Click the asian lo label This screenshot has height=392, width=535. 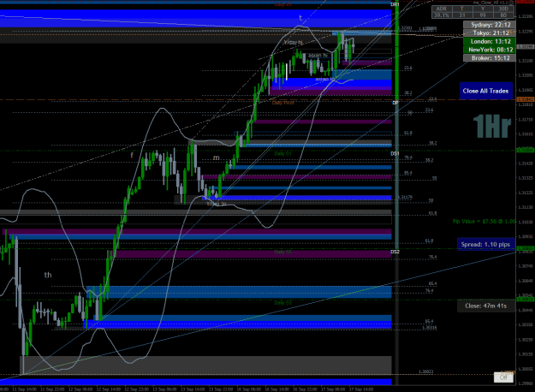pyautogui.click(x=324, y=79)
